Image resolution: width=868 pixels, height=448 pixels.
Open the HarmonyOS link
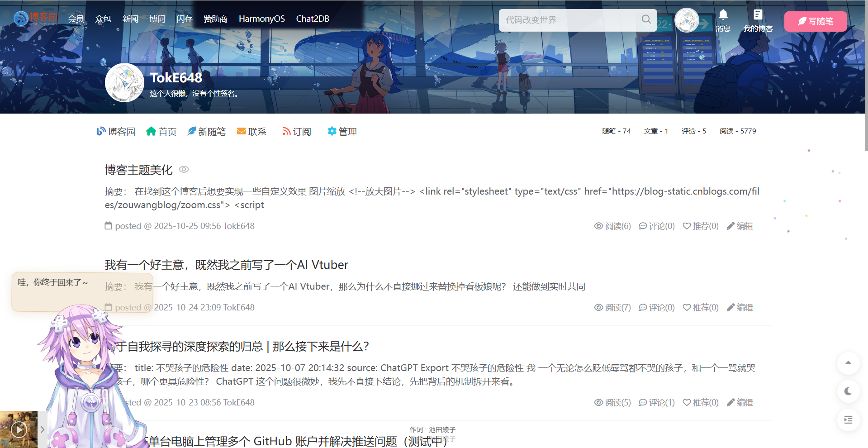[x=262, y=19]
